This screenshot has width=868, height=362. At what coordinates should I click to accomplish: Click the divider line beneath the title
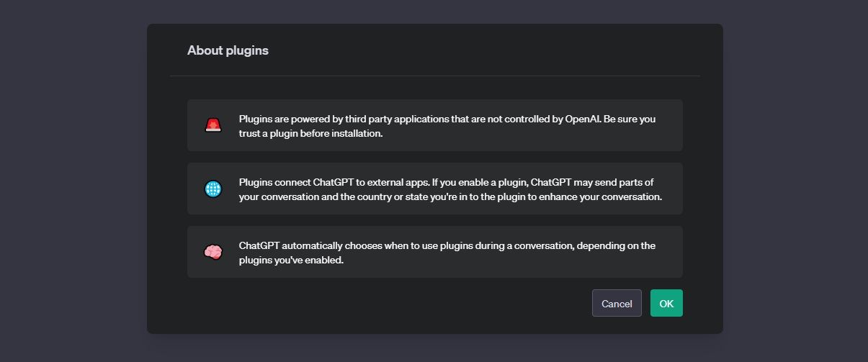pos(434,76)
